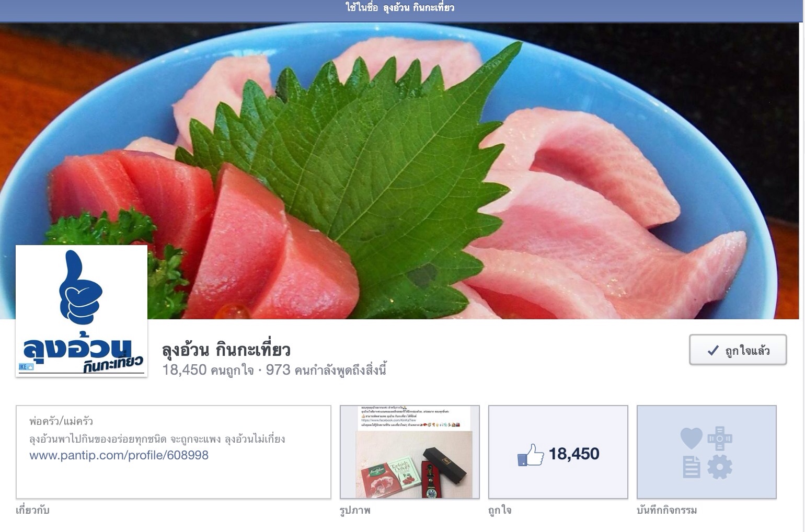
Task: Toggle the ถูกใจแล้ว liked button
Action: tap(738, 350)
